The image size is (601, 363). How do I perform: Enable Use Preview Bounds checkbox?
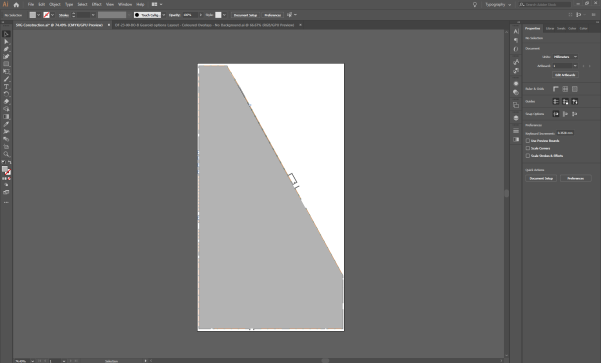point(528,141)
